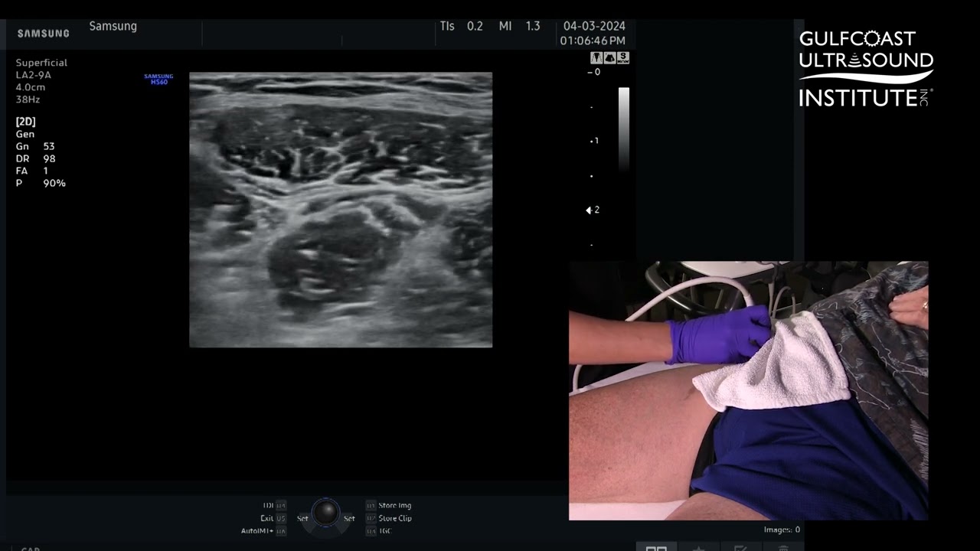Start AutoIMT+ with U6 key
This screenshot has height=551, width=980.
point(263,530)
